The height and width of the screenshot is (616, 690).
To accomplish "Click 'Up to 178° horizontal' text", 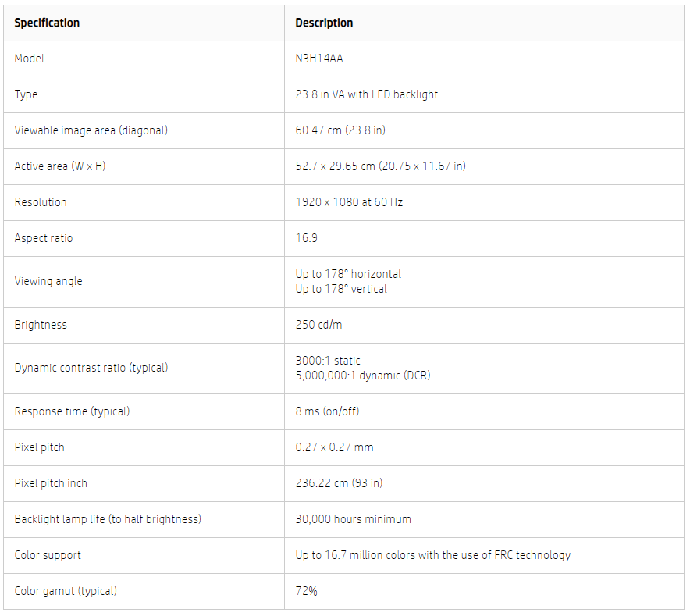I will [x=348, y=274].
